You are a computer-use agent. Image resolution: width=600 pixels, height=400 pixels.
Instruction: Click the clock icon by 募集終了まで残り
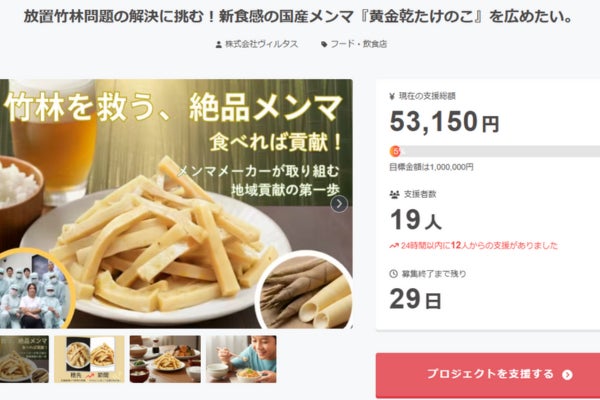click(x=393, y=274)
